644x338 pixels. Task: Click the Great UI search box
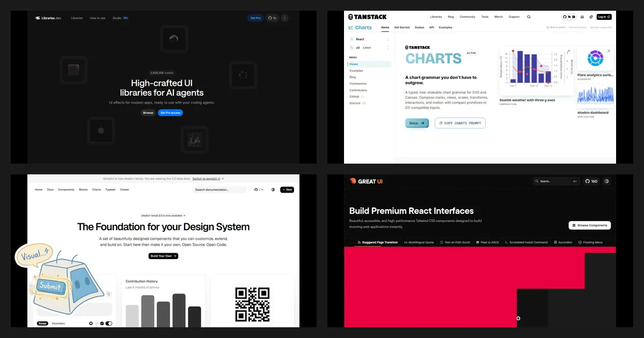(x=557, y=181)
